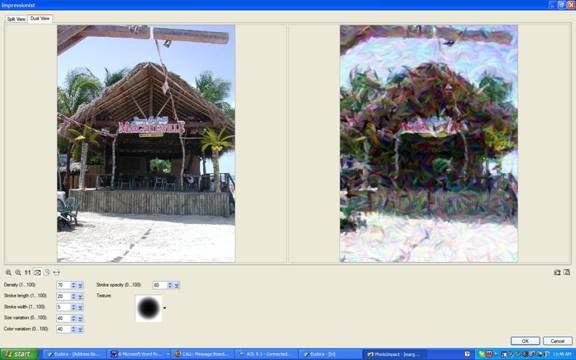Click the camera icon above the OK button
Image resolution: width=576 pixels, height=360 pixels.
click(557, 272)
